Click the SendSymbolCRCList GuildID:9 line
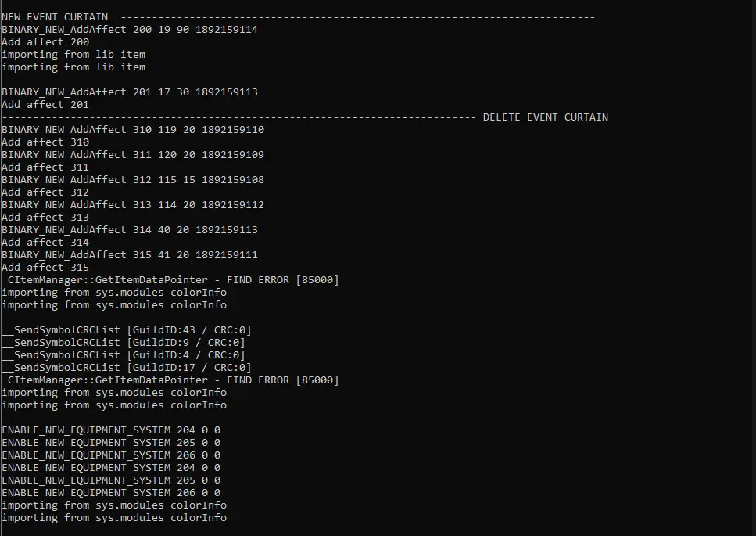The image size is (756, 536). point(123,343)
